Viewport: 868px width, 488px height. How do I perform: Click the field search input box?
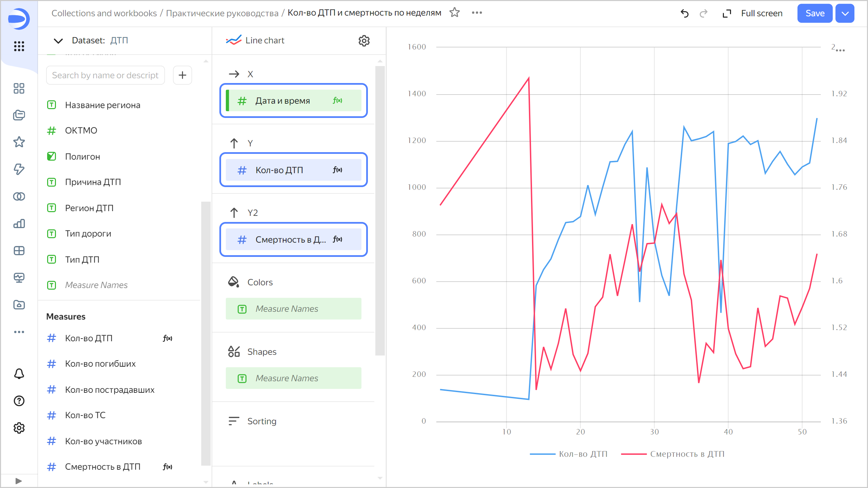point(105,75)
